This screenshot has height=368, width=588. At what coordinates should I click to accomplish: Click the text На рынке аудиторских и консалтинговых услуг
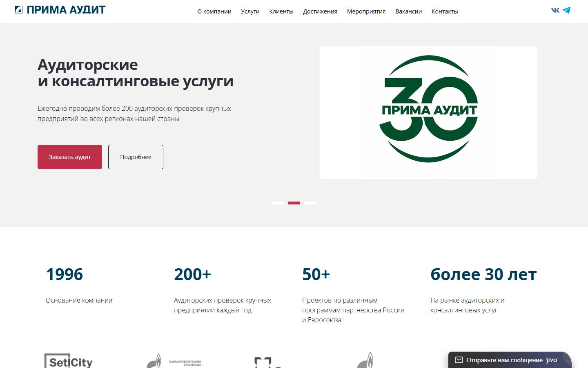(x=468, y=305)
